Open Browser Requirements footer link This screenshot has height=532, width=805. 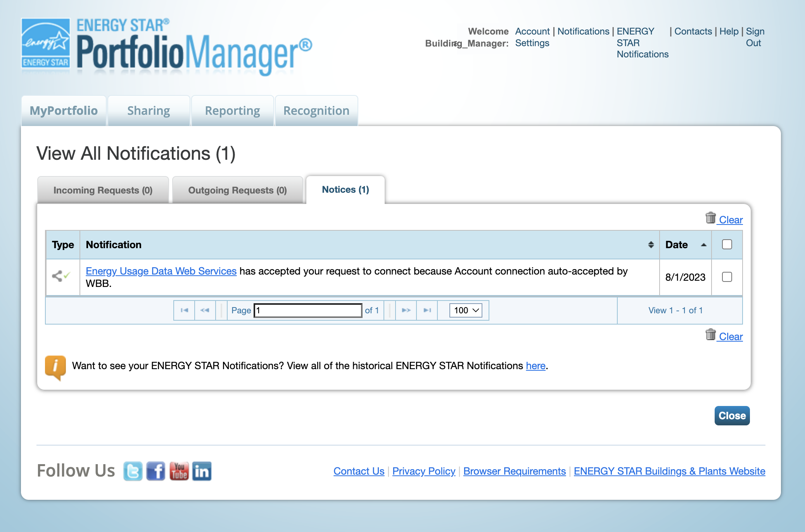pos(515,471)
